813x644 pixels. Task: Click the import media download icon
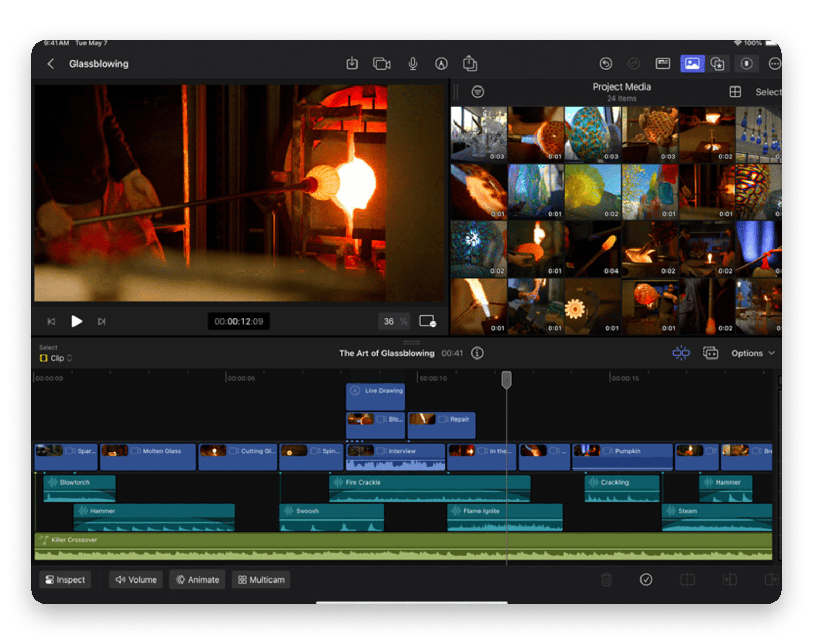(352, 64)
